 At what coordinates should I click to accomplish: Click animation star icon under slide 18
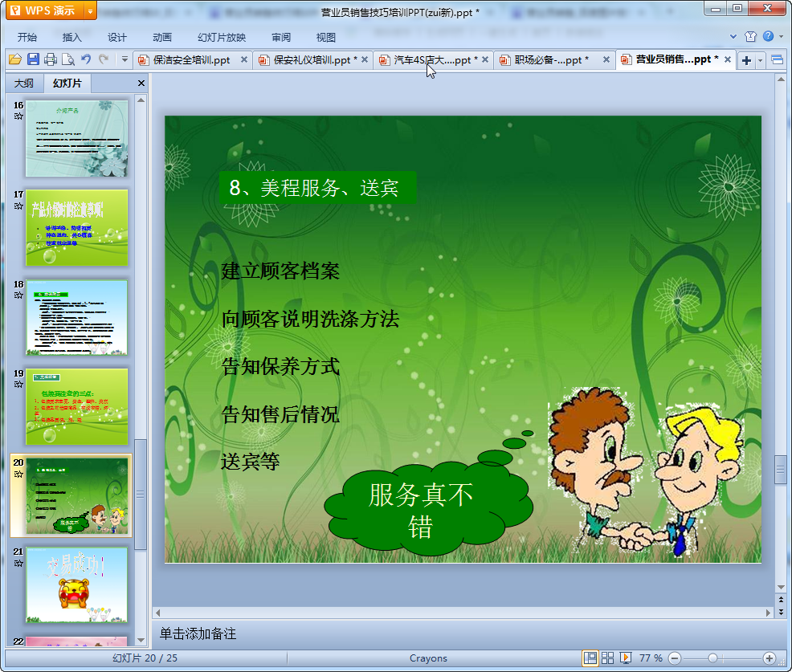click(18, 295)
